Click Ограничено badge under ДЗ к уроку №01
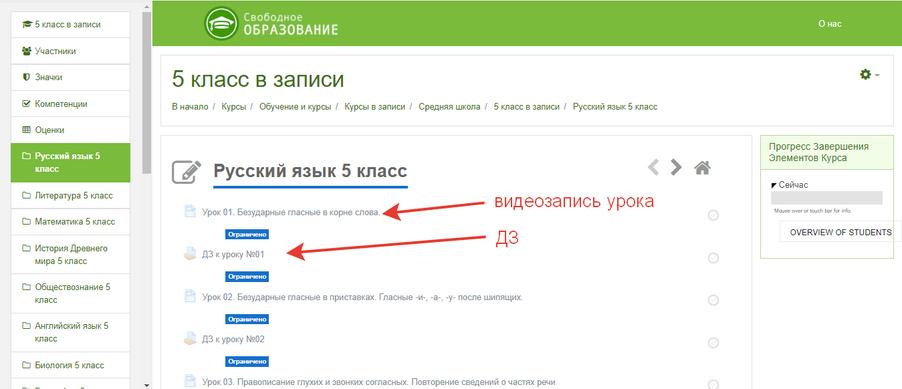 pyautogui.click(x=247, y=277)
